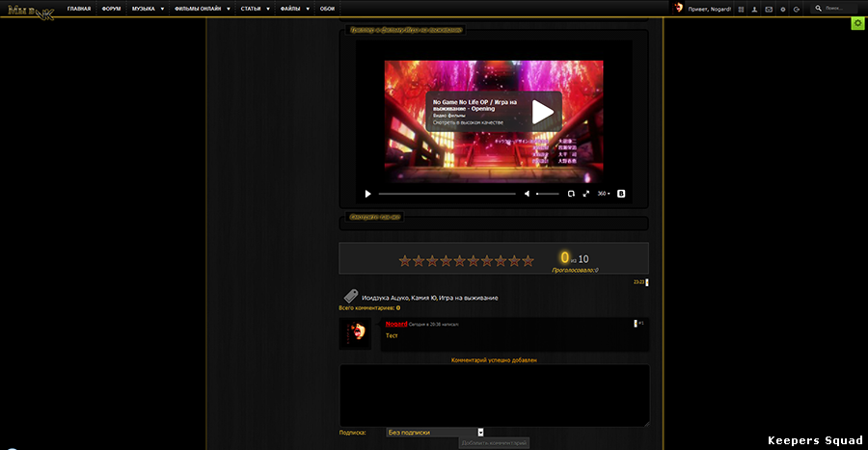This screenshot has width=868, height=450.
Task: Open the 360 video quality dropdown
Action: 604,194
